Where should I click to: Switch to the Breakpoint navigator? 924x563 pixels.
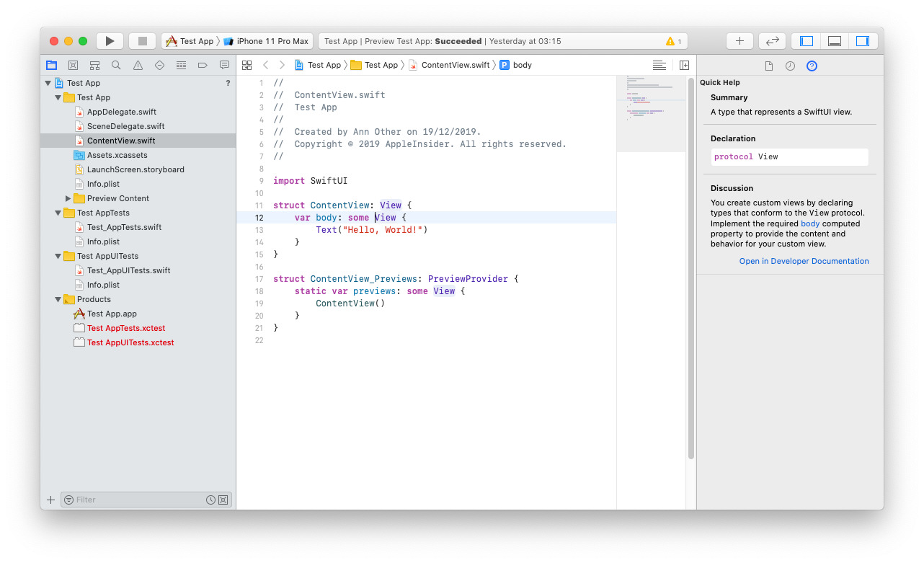[203, 65]
